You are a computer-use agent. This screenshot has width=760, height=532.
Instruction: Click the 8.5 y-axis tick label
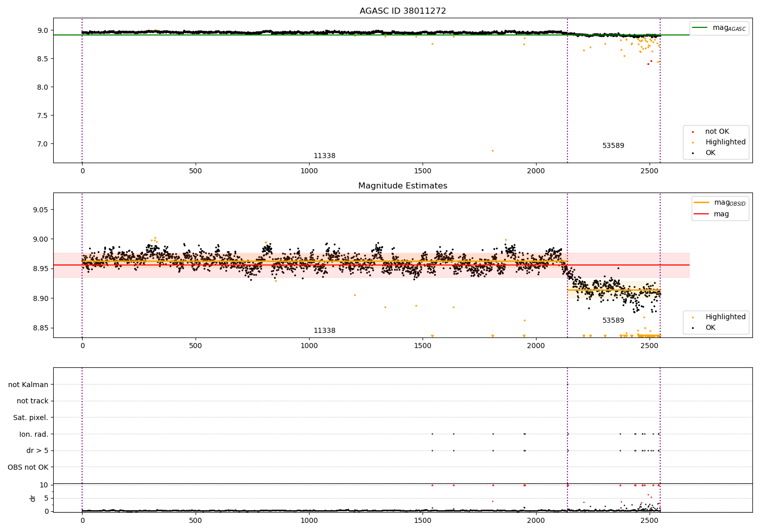tap(43, 59)
